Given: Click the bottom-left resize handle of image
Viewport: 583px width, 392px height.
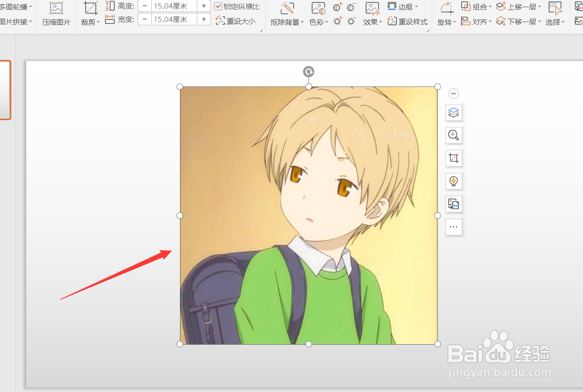Looking at the screenshot, I should (180, 344).
